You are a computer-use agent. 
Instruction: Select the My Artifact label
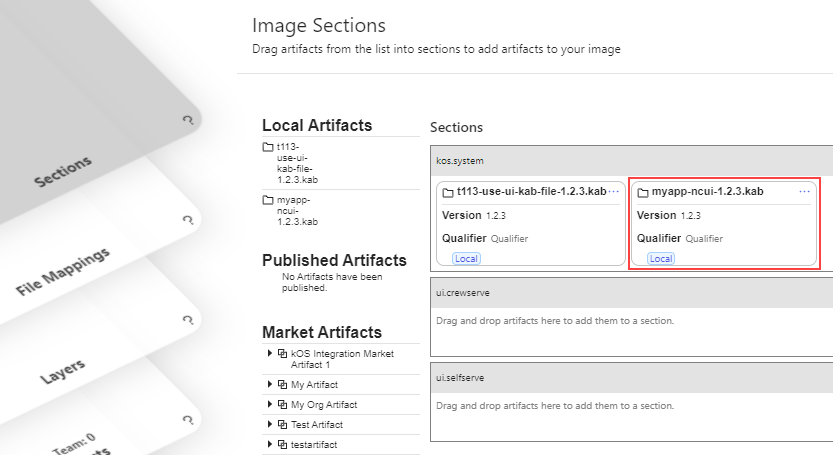tap(314, 384)
